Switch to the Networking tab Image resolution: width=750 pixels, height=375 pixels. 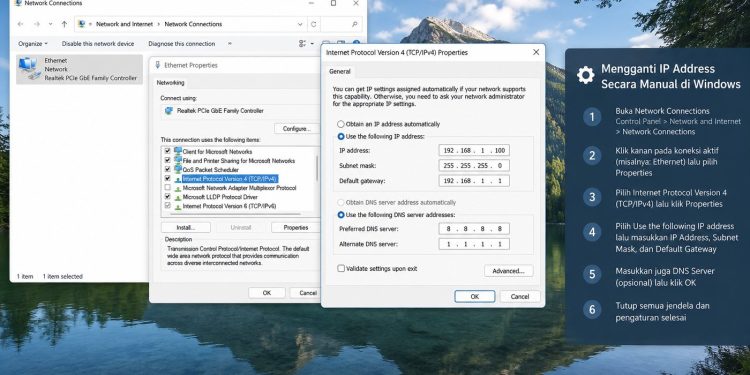click(170, 83)
